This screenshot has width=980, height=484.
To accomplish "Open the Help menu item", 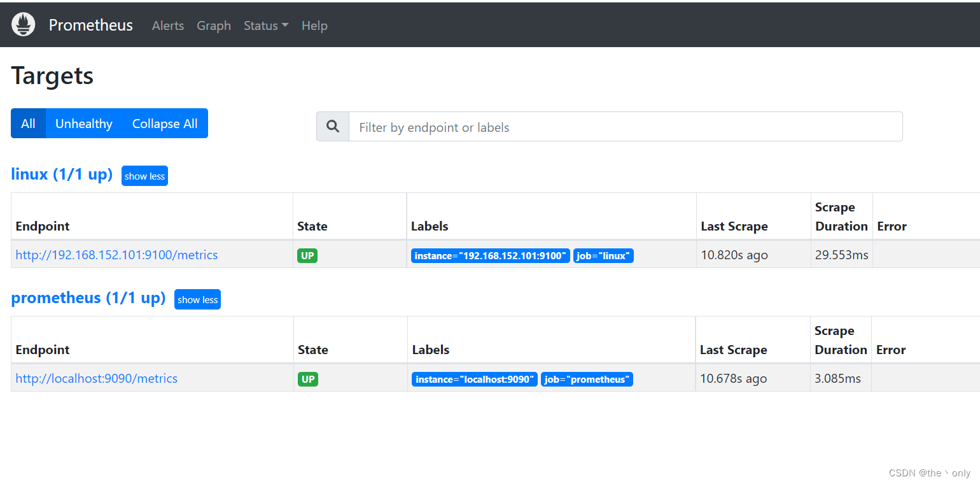I will pyautogui.click(x=314, y=25).
